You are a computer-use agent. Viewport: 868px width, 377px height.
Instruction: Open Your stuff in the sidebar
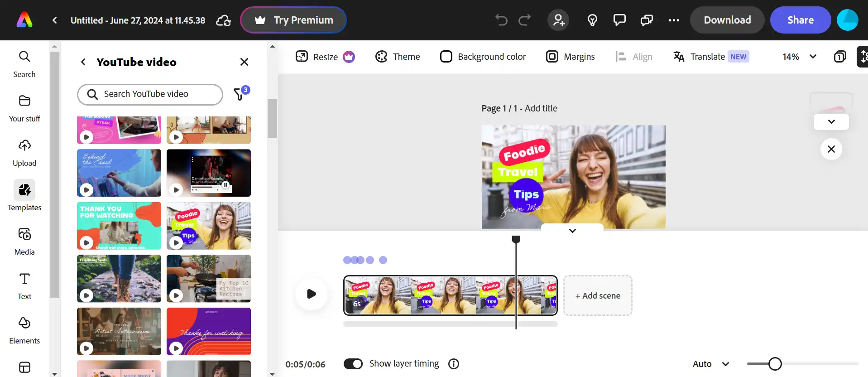pyautogui.click(x=24, y=108)
